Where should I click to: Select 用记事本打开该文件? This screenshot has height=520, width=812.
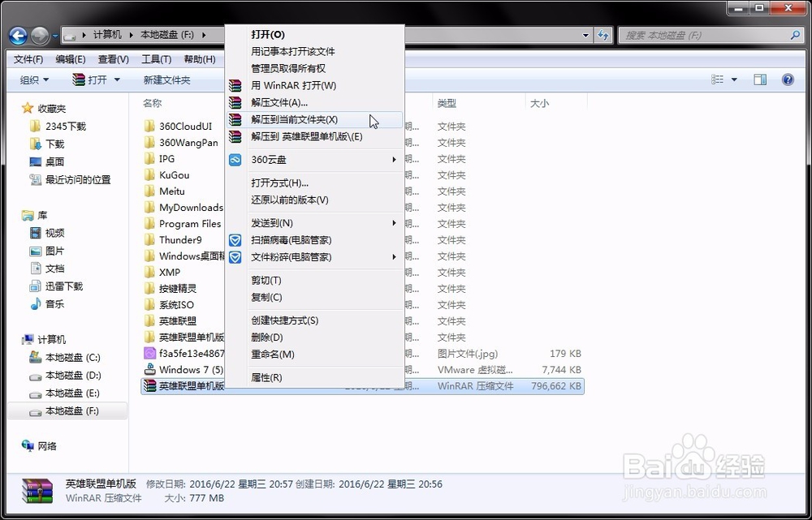pyautogui.click(x=315, y=52)
